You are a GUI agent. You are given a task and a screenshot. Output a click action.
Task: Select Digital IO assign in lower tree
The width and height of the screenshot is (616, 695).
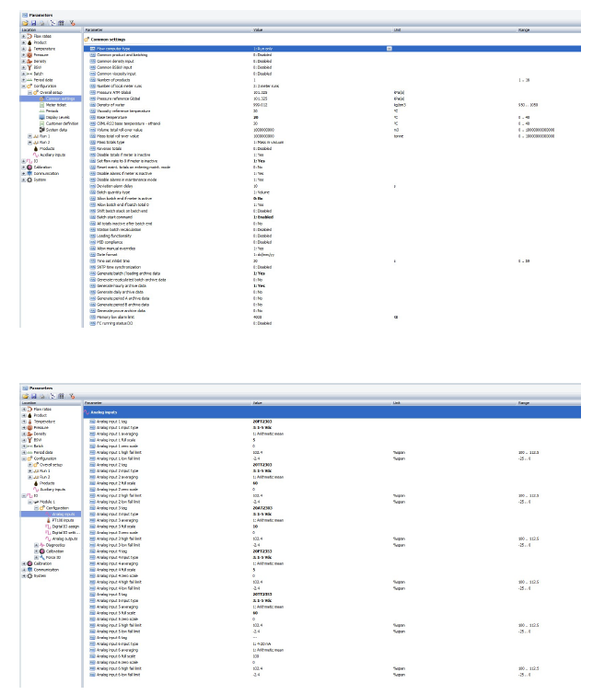65,527
